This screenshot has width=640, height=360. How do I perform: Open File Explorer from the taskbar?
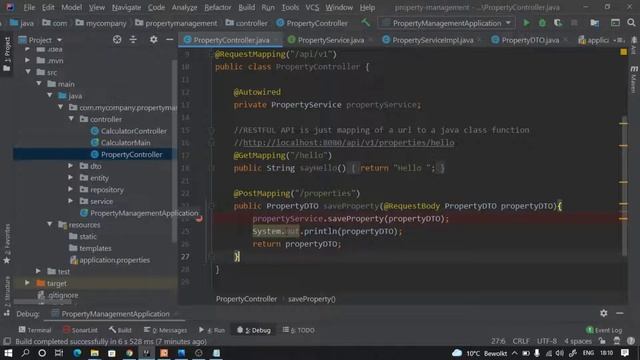point(95,353)
